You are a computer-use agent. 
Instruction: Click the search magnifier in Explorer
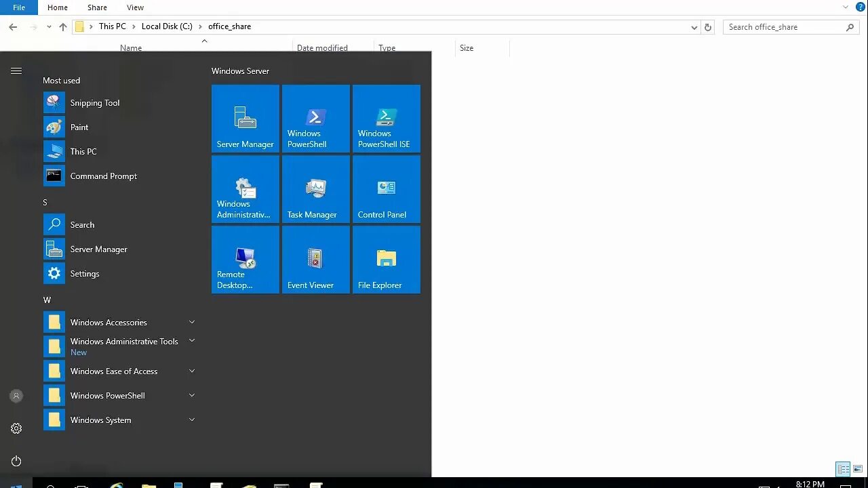point(850,27)
